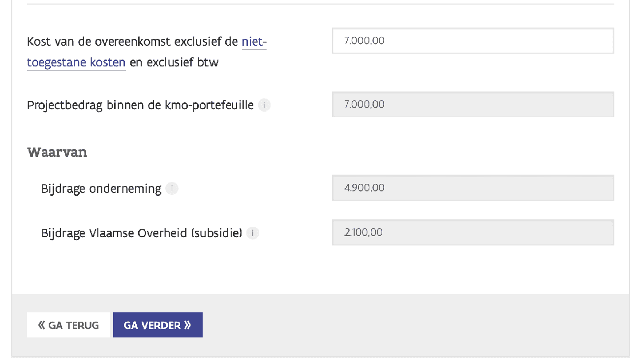Click info icon beside Projectbedrag binnen de kmo-portefeuille
The image size is (635, 364).
point(264,105)
